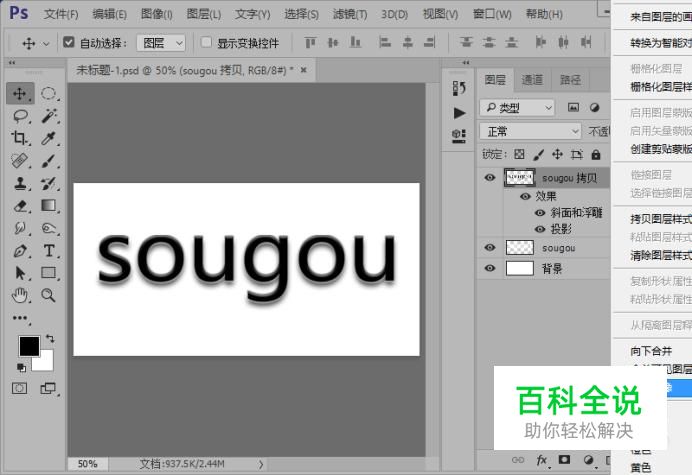Select the Smudge tool
This screenshot has height=475, width=692.
[20, 228]
